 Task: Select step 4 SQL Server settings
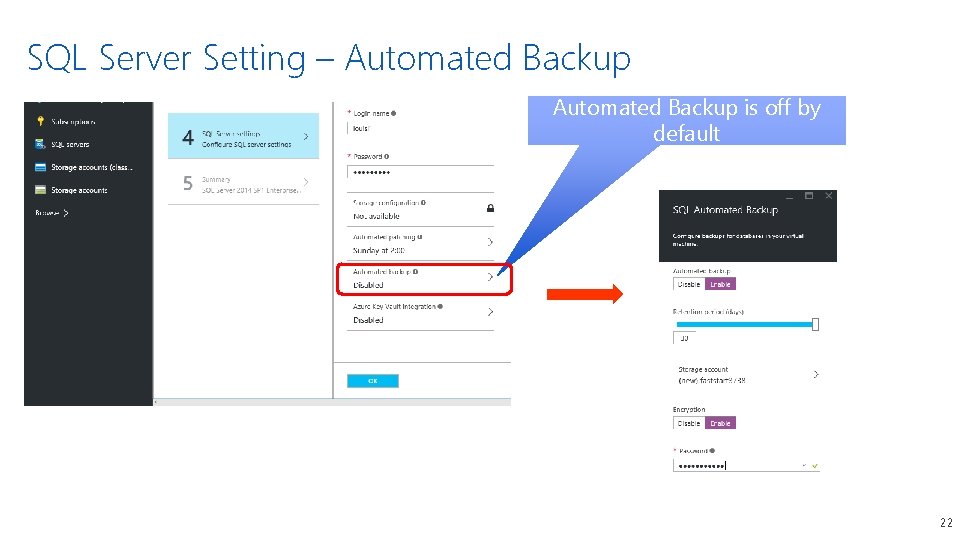(x=244, y=136)
